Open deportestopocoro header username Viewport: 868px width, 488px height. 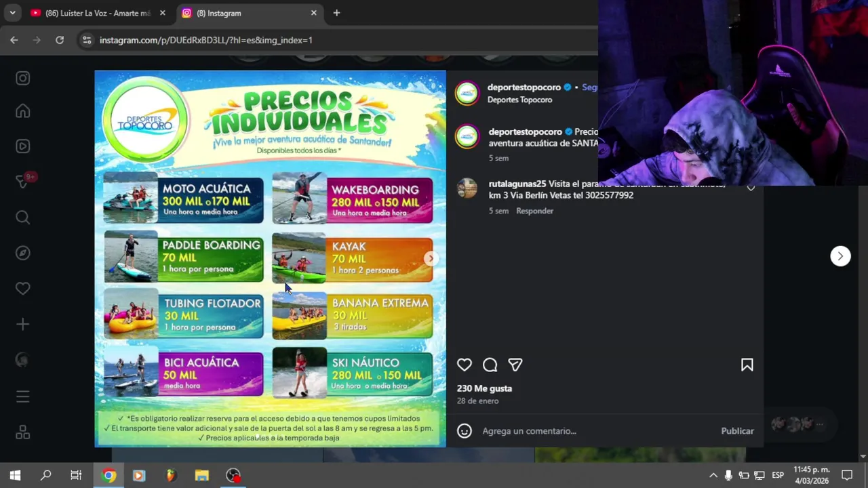(524, 87)
